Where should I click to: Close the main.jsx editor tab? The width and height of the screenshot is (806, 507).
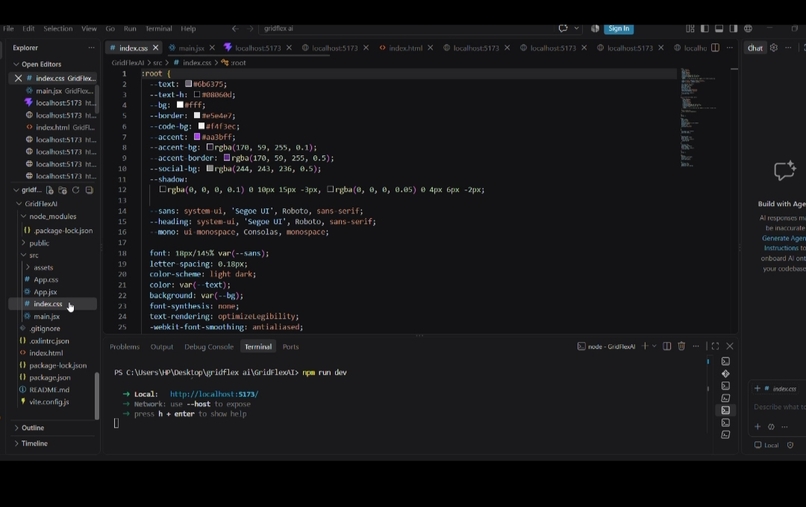tap(212, 48)
